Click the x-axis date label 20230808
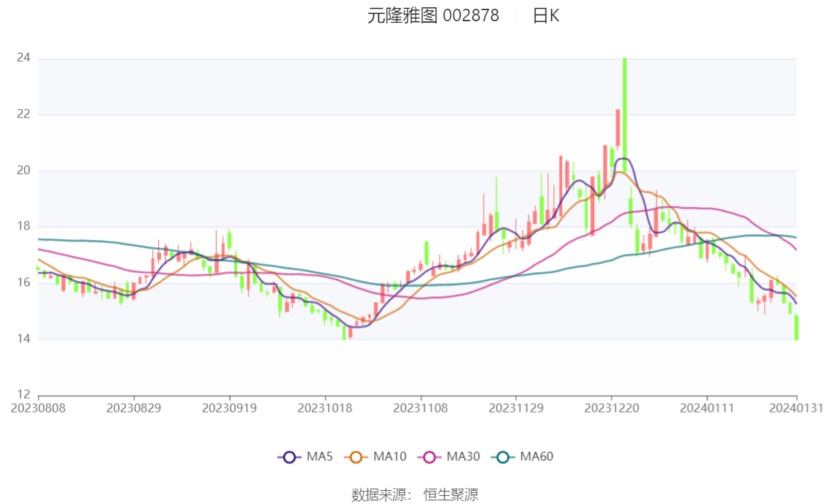 coord(38,408)
